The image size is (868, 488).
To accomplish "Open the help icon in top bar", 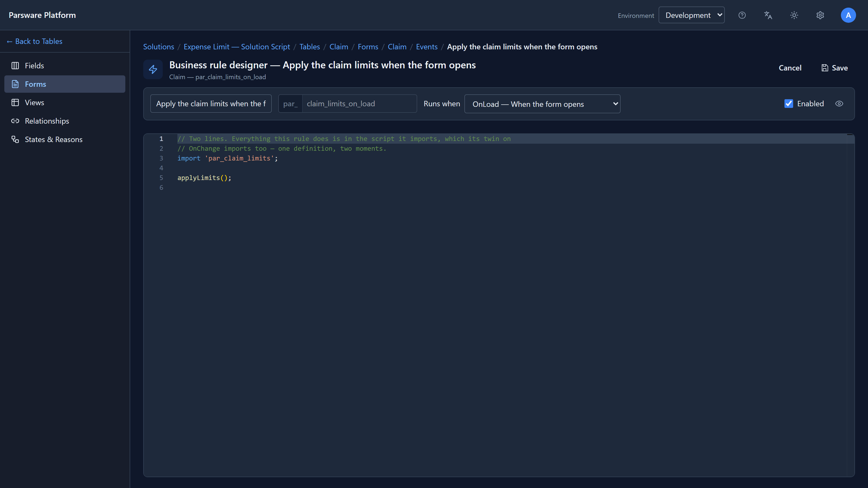I will [x=742, y=15].
